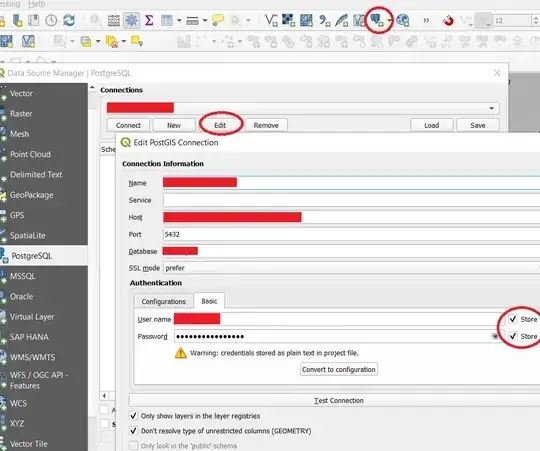This screenshot has width=540, height=451.
Task: Click into the Service input field
Action: point(352,200)
